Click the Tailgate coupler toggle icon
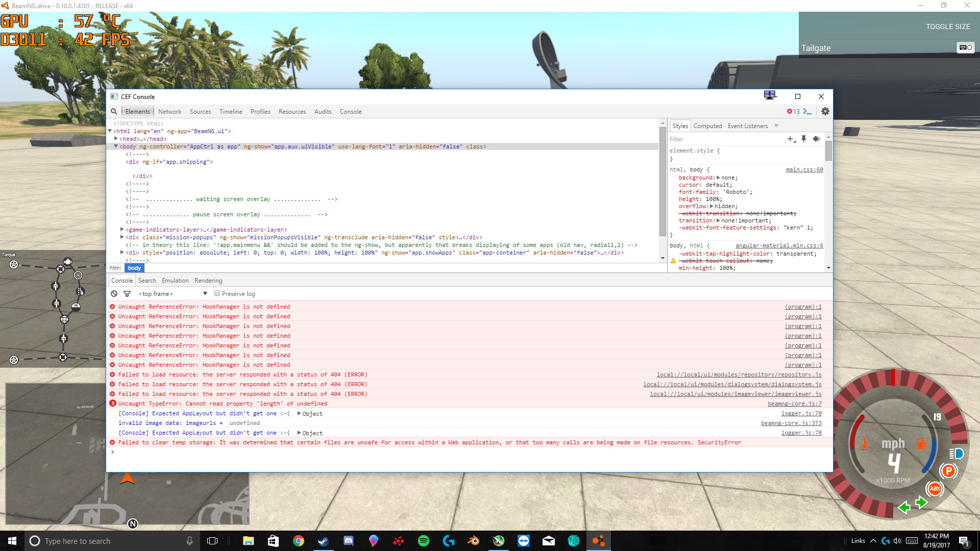The height and width of the screenshot is (551, 980). (x=965, y=47)
